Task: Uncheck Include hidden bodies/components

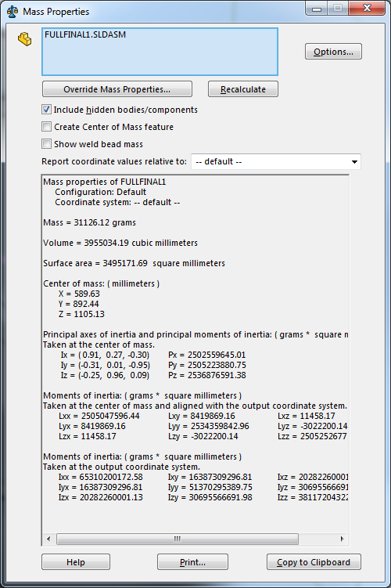Action: [46, 110]
